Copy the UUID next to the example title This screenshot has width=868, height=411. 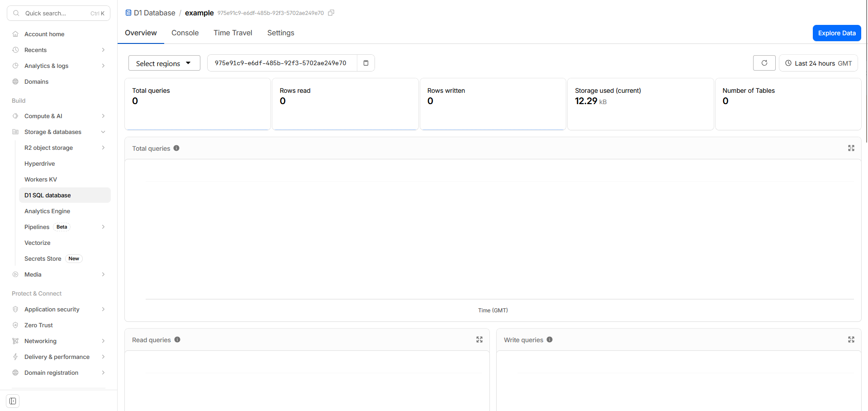331,13
